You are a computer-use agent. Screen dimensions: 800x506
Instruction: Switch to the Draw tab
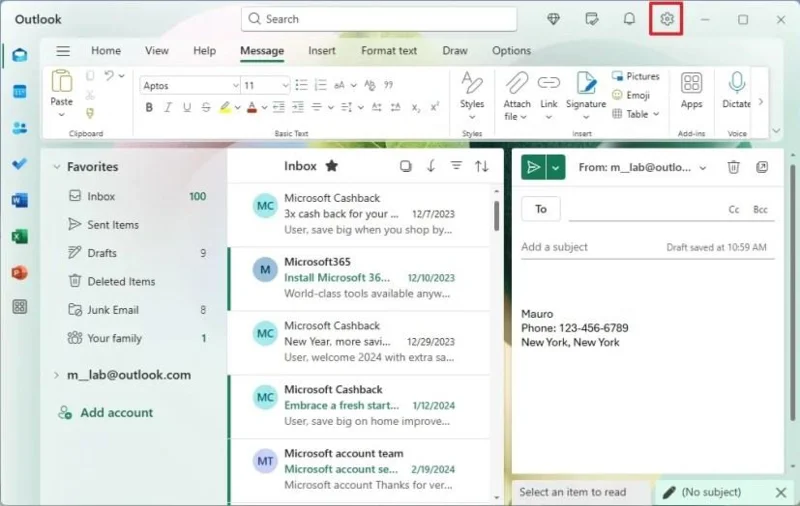point(455,50)
